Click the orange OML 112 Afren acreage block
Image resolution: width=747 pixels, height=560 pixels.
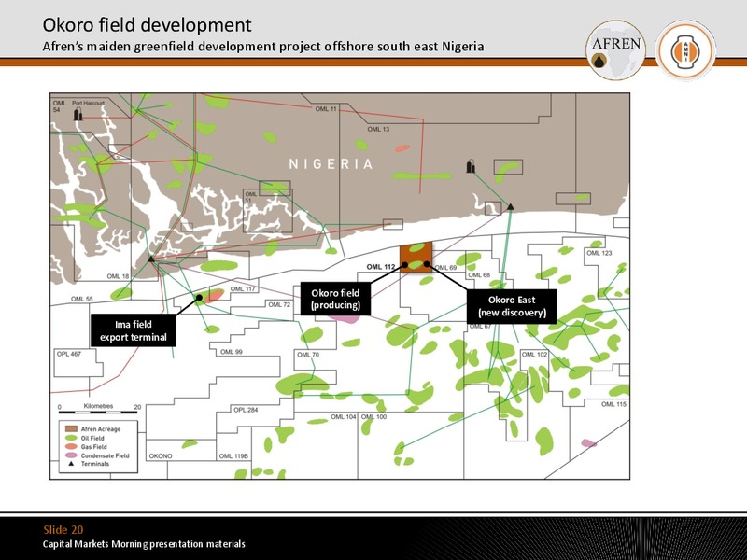(x=416, y=257)
